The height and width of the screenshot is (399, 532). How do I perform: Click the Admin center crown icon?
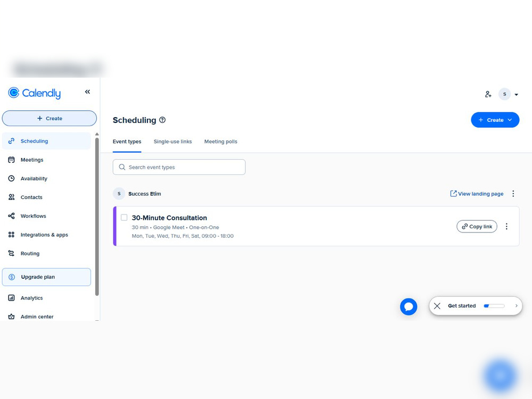(x=11, y=316)
